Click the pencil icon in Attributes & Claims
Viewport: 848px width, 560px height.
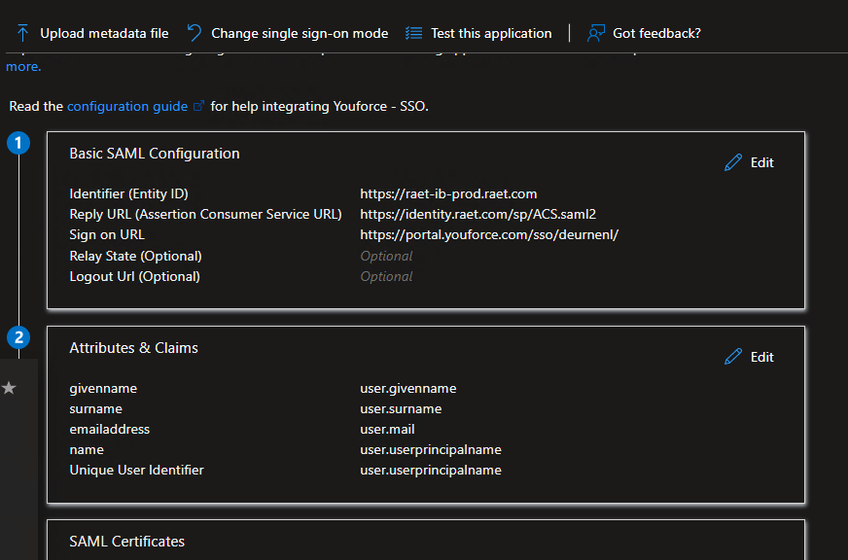click(733, 357)
